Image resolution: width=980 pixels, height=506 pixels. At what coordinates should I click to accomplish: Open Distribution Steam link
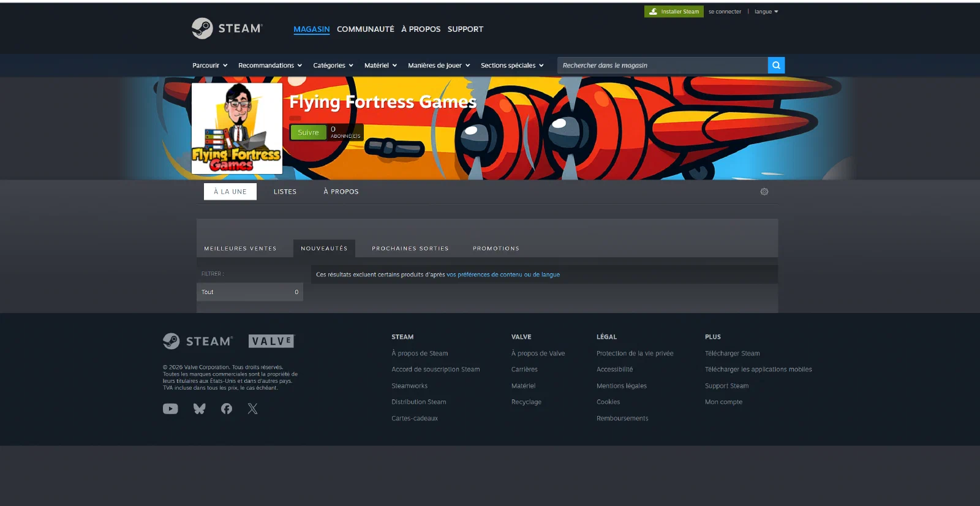tap(419, 402)
